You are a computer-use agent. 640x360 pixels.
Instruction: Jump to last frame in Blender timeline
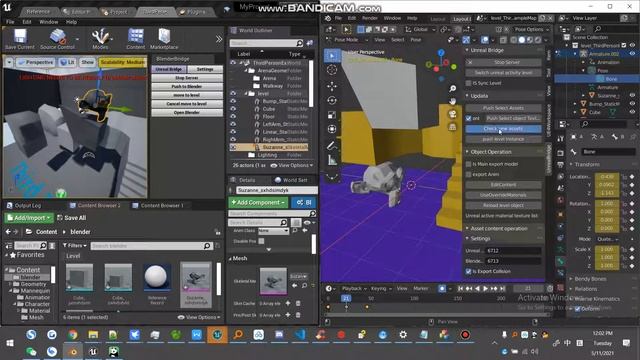coord(503,289)
